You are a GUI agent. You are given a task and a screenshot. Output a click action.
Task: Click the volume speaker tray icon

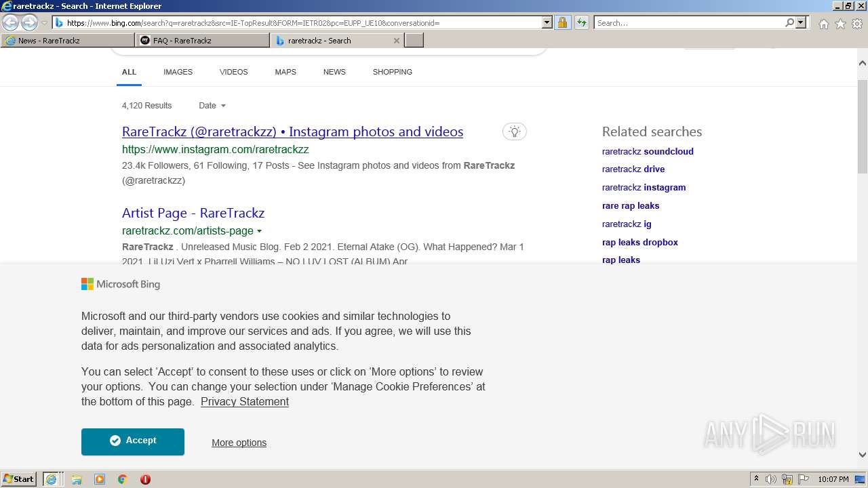pyautogui.click(x=771, y=479)
